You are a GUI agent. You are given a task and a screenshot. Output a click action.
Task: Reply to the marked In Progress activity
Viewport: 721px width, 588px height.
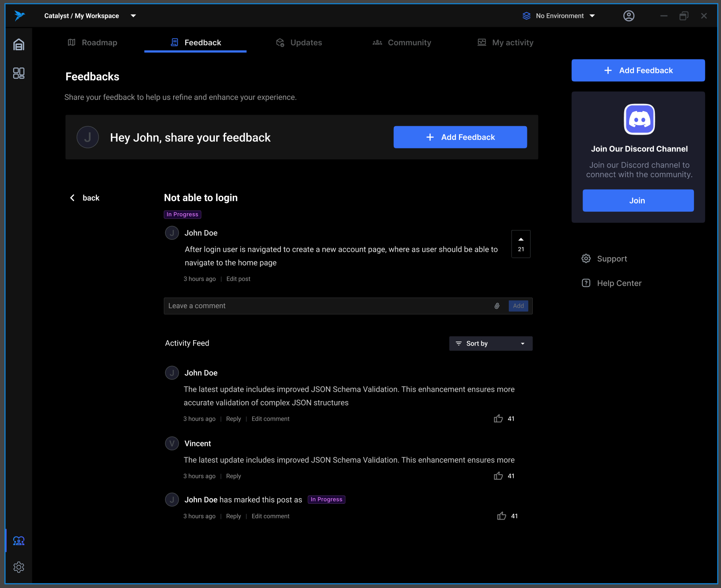234,516
